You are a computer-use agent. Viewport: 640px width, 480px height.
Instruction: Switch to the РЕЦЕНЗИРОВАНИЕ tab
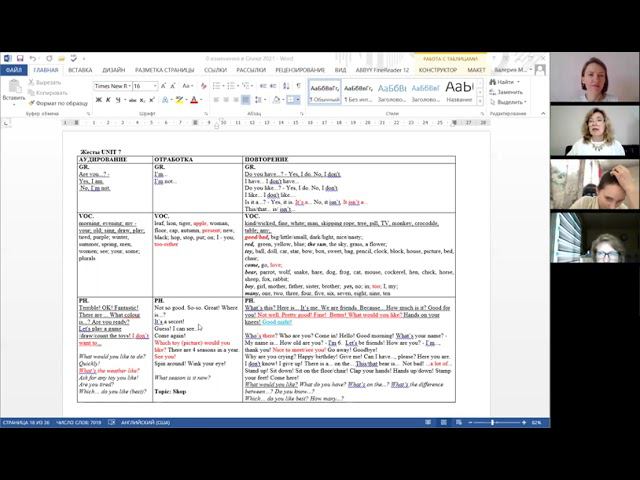tap(300, 70)
